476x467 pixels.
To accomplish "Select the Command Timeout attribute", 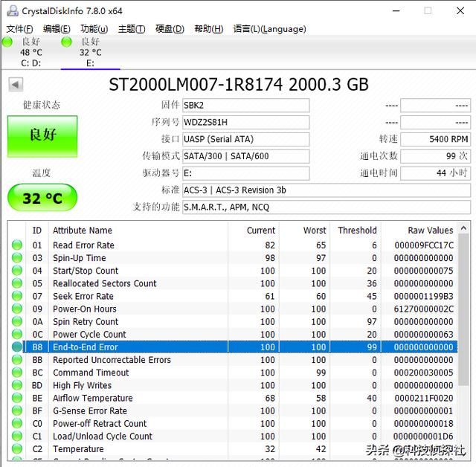I will (x=233, y=373).
